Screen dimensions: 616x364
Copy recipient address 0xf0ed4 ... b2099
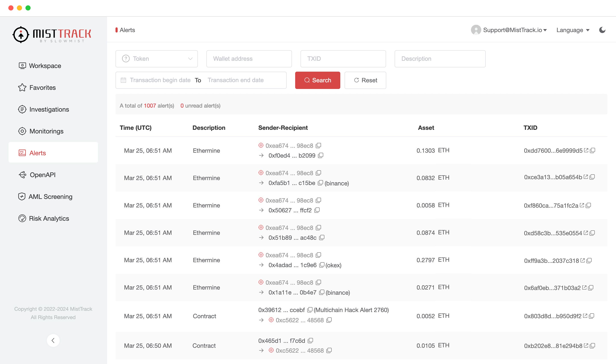coord(321,155)
